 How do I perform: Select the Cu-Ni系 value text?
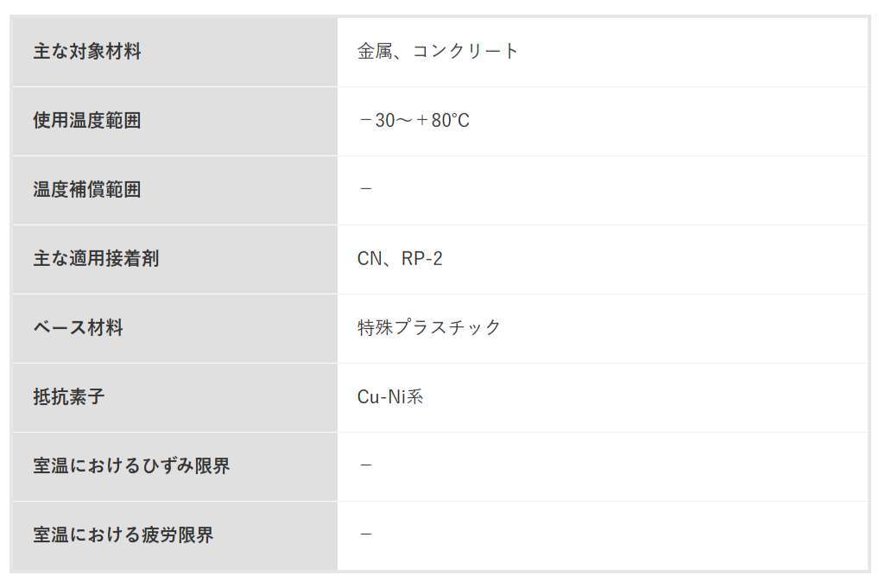tap(390, 397)
